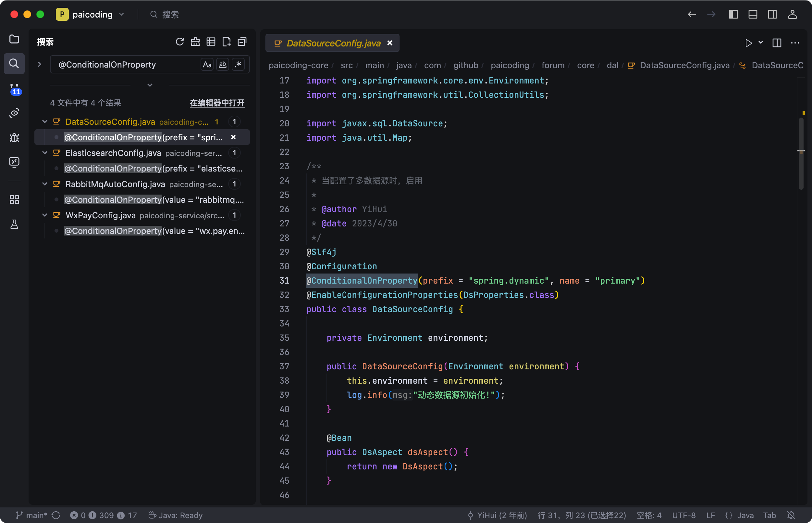Click the 'core' breadcrumb segment
This screenshot has width=812, height=523.
pyautogui.click(x=585, y=65)
